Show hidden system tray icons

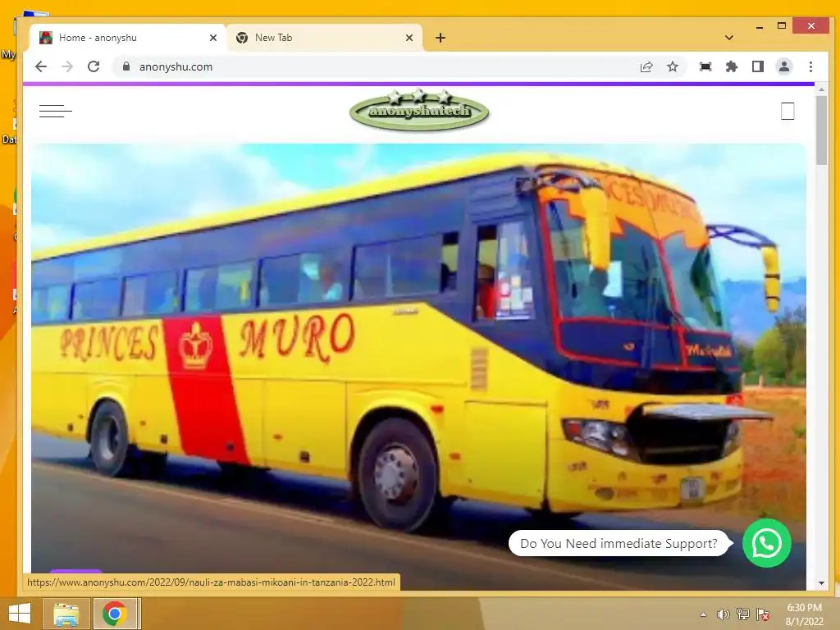click(703, 614)
